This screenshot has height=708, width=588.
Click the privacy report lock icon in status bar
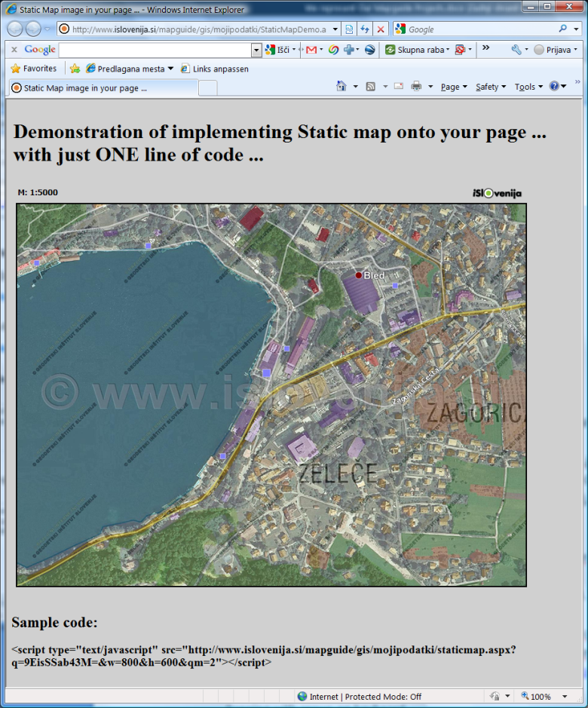495,696
